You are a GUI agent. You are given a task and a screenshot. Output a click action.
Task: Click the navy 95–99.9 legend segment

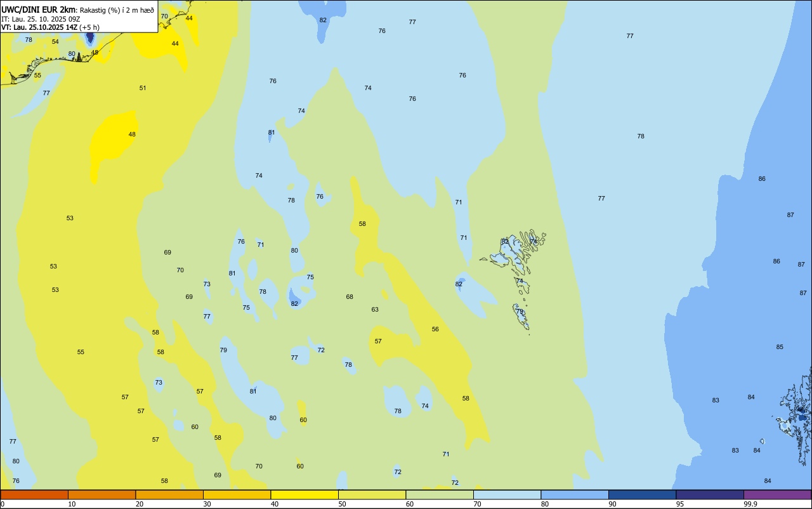[710, 494]
